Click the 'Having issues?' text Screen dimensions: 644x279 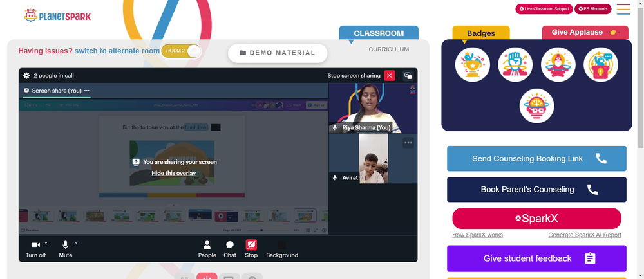click(x=45, y=51)
